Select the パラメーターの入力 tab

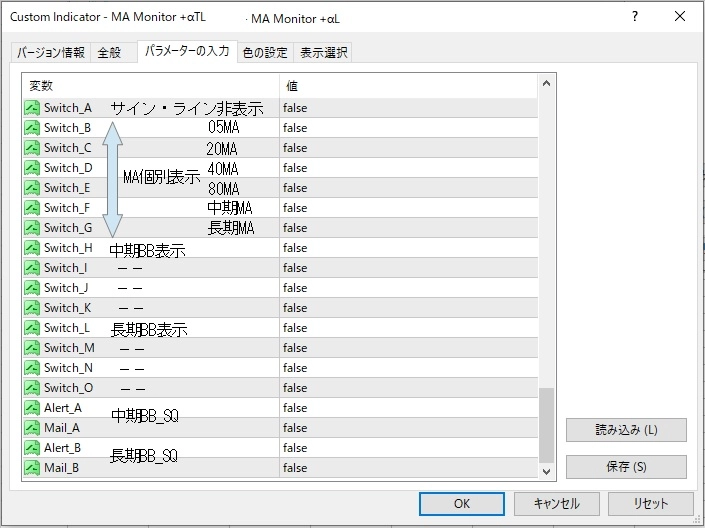tap(187, 51)
